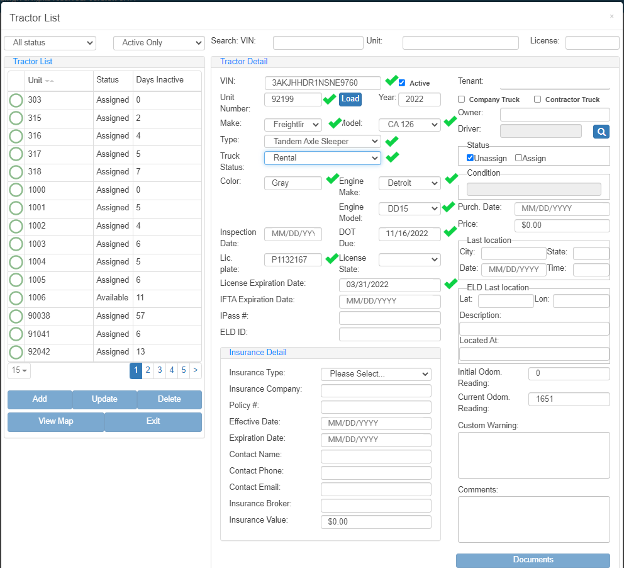
Task: Go to page 4 of tractor list
Action: (x=172, y=370)
